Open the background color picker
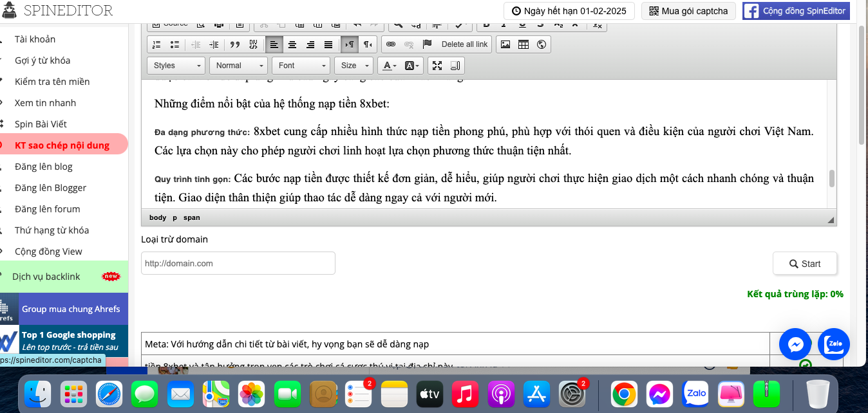This screenshot has width=868, height=413. click(411, 66)
